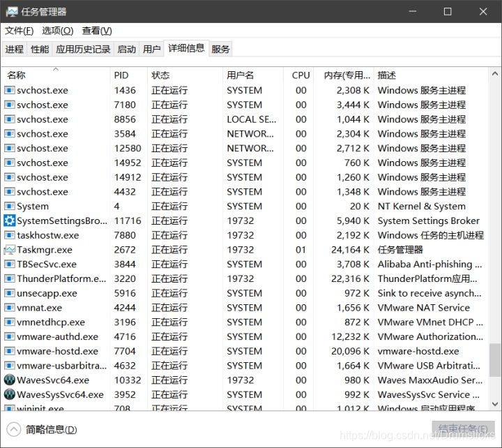
Task: Click the SystemSettingsBroker gear icon
Action: (x=10, y=221)
